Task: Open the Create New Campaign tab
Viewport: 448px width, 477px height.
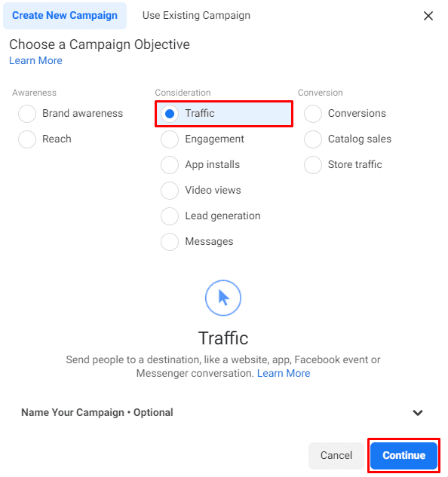Action: (65, 16)
